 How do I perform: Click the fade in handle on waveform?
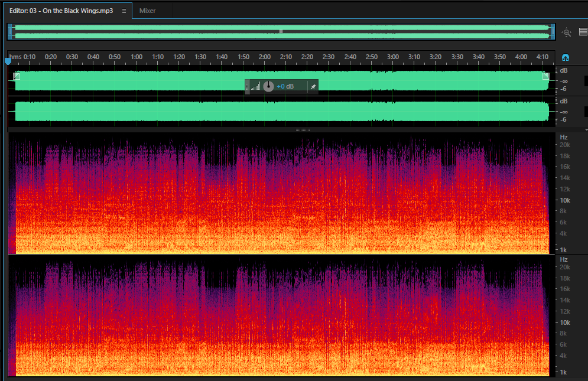pos(17,76)
